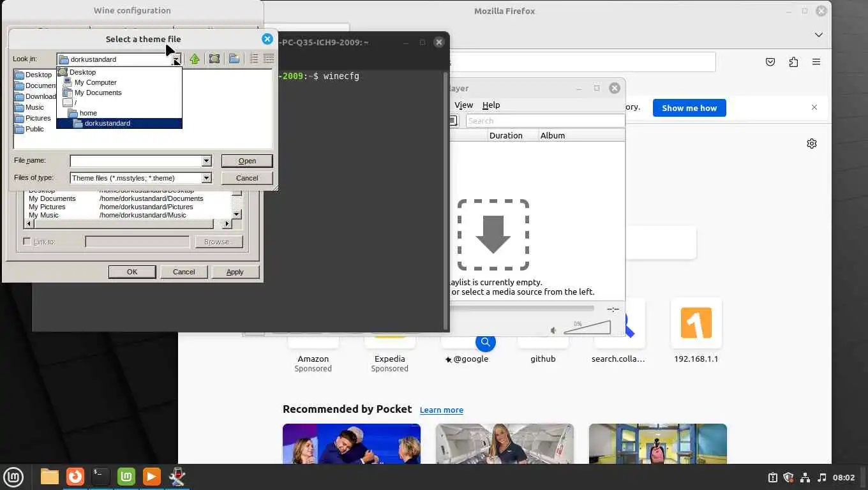Select My Documents row in Wine folders list
Image resolution: width=868 pixels, height=490 pixels.
(128, 198)
